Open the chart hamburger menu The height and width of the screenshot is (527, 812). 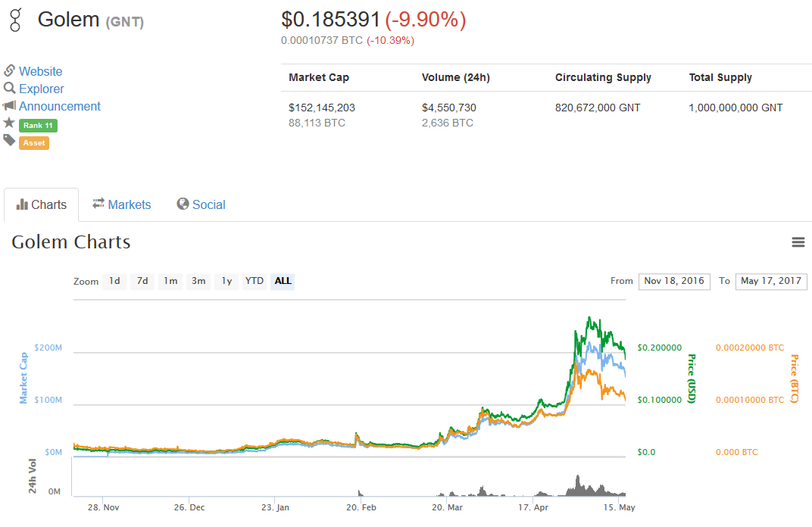click(798, 242)
